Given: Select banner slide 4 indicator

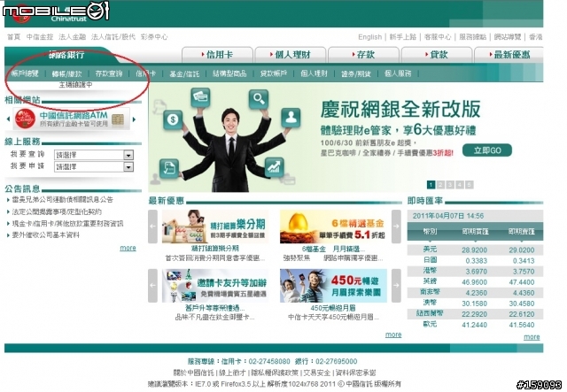Looking at the screenshot, I should click(x=460, y=185).
